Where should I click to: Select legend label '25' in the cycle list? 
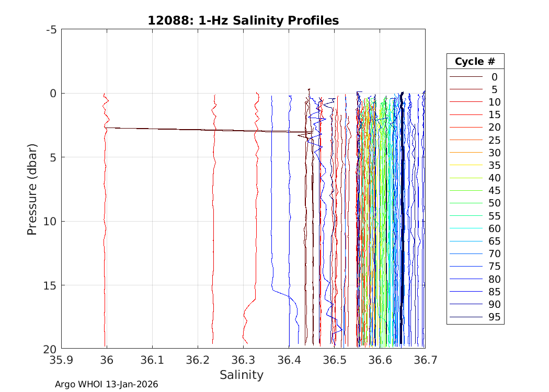494,140
